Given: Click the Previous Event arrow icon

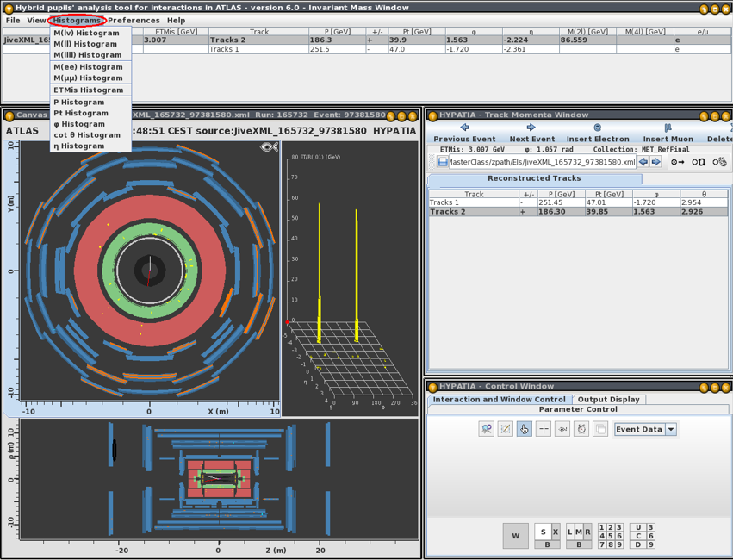Looking at the screenshot, I should [x=464, y=128].
